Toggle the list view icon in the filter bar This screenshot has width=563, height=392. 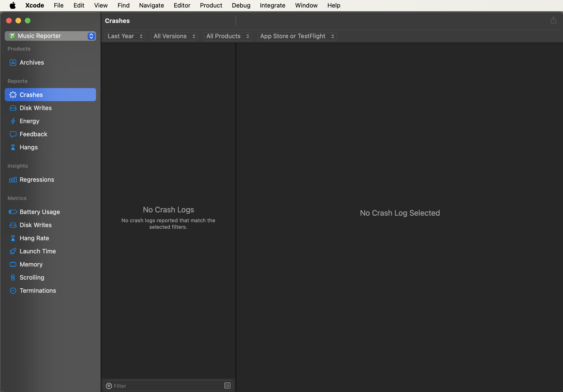[x=227, y=386]
